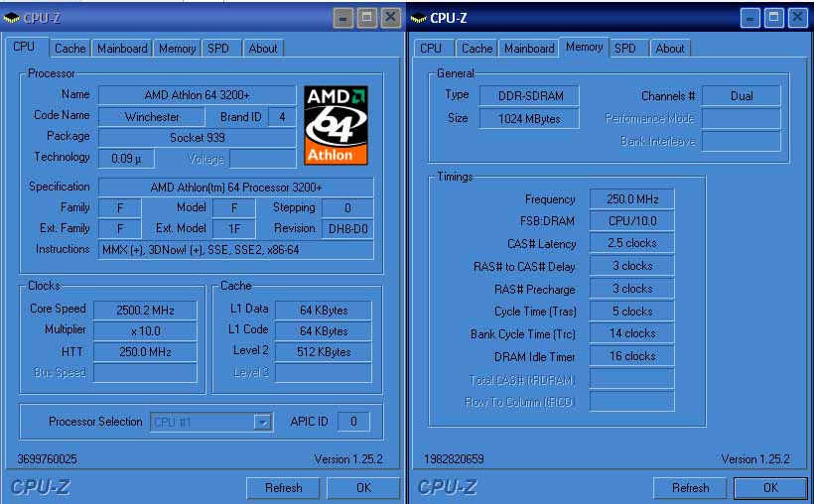Click CPU-Z title bar chip icon in right window

[419, 18]
